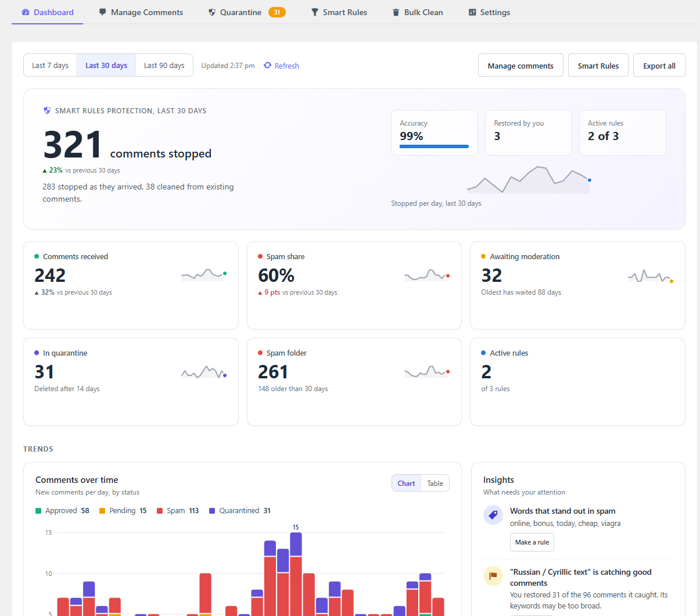This screenshot has height=616, width=700.
Task: Click the Smart Rules button at top right
Action: (598, 66)
